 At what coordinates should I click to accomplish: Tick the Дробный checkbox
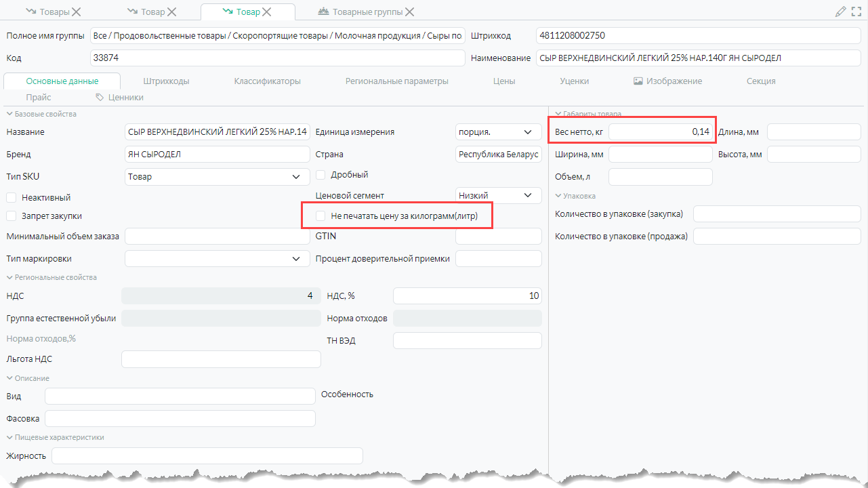(321, 175)
